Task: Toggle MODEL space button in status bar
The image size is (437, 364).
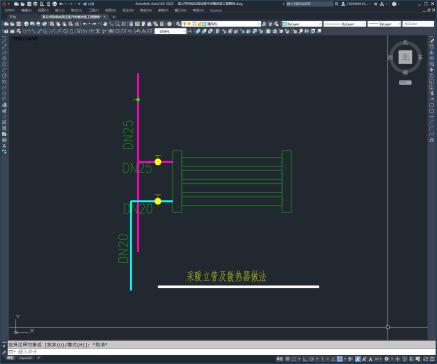Action: 279,359
